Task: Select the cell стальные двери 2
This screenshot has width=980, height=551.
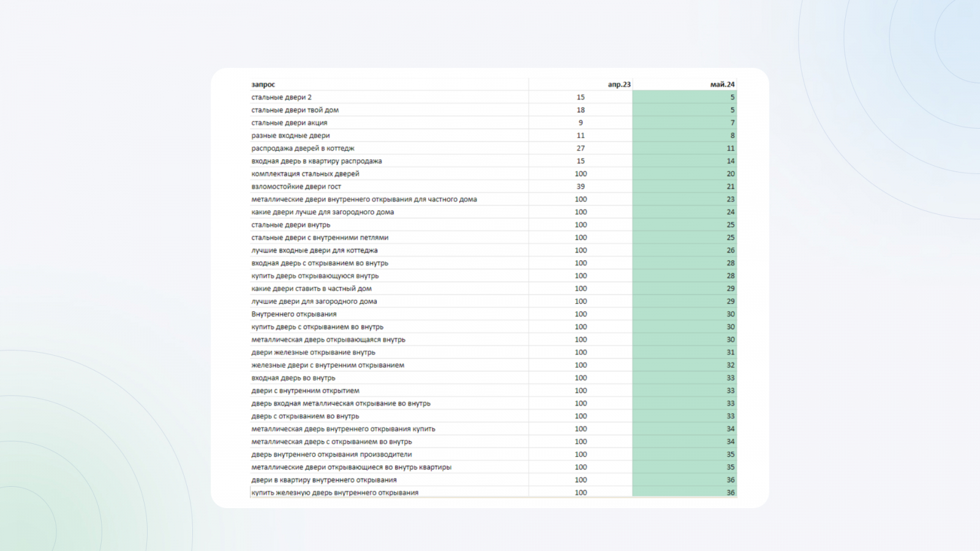Action: (389, 97)
